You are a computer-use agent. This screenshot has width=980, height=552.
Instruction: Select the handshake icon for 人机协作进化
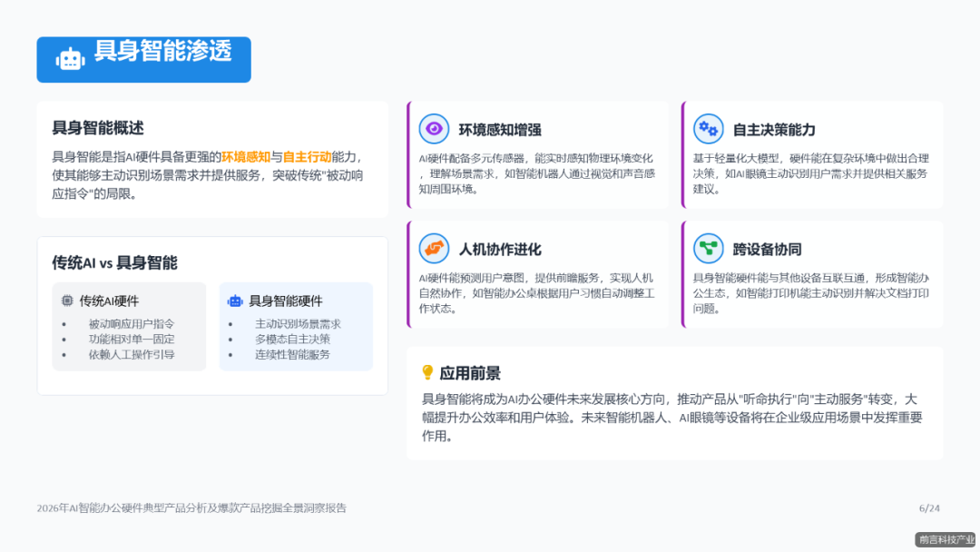434,248
